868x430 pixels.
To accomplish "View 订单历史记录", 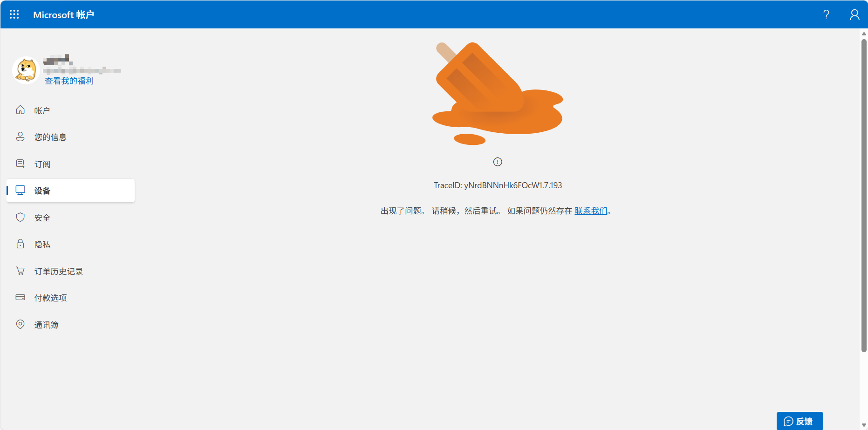I will click(70, 271).
